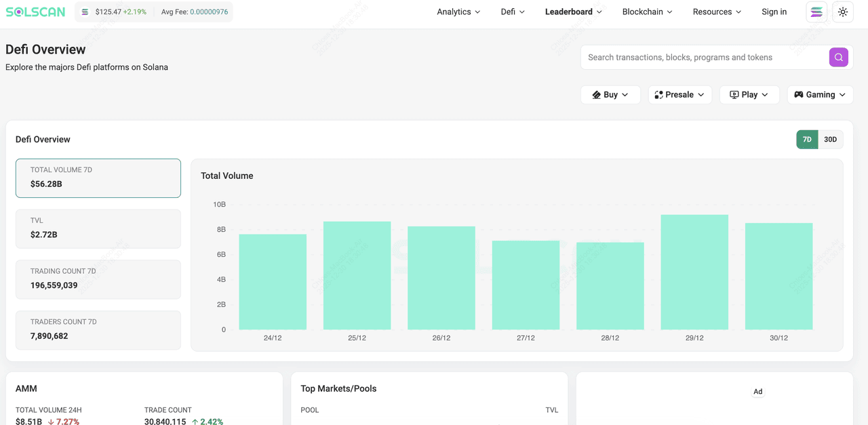Expand the Blockchain dropdown menu

coord(647,12)
